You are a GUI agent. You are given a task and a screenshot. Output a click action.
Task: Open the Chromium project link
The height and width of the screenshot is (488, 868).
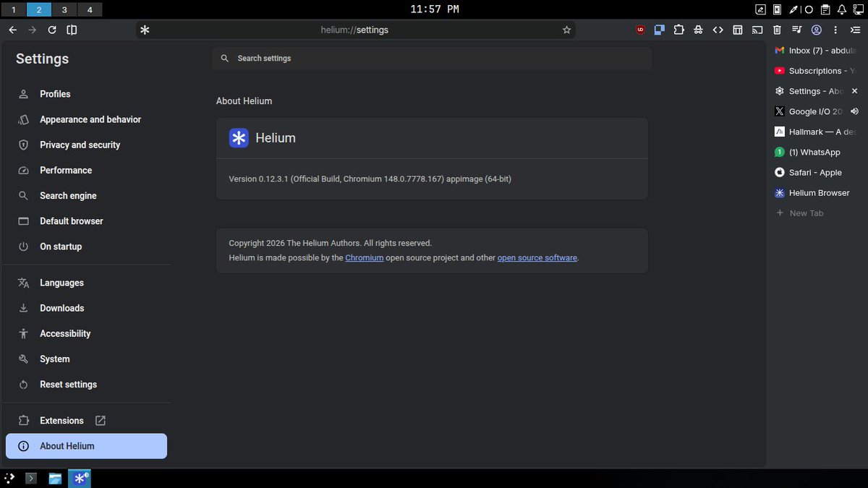click(364, 257)
